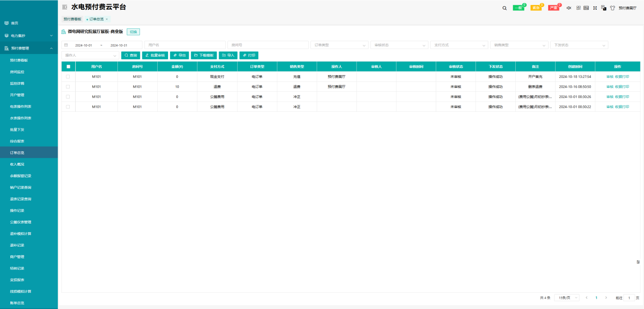Open the 15条/页 page size selector
The image size is (644, 309).
[x=566, y=298]
